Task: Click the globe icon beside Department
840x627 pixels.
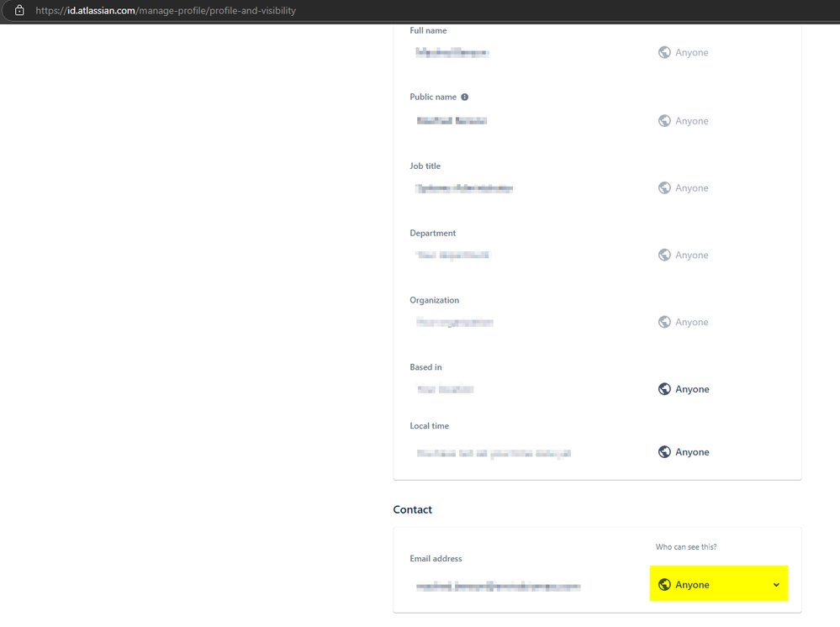Action: coord(663,255)
